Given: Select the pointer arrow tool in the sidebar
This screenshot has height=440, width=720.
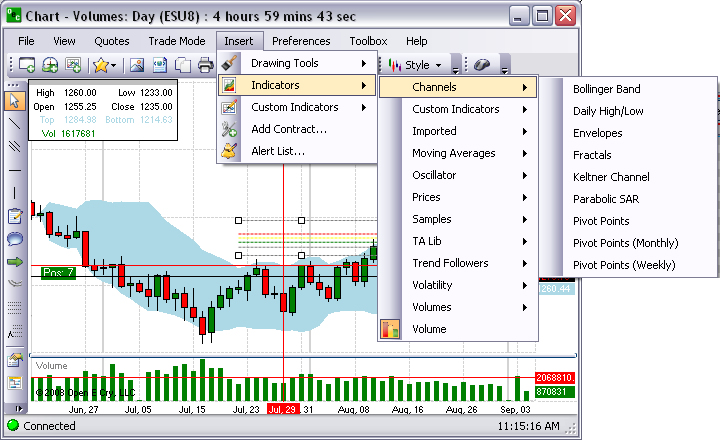Looking at the screenshot, I should 15,100.
